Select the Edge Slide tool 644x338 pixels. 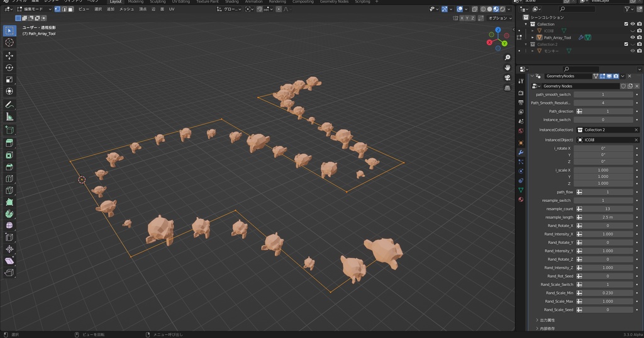(x=9, y=237)
